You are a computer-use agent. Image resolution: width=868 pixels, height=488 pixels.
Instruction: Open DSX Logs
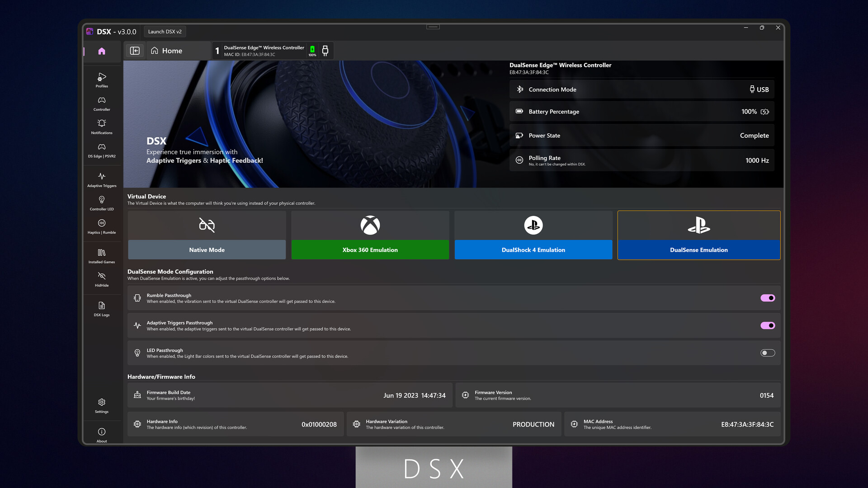coord(101,308)
